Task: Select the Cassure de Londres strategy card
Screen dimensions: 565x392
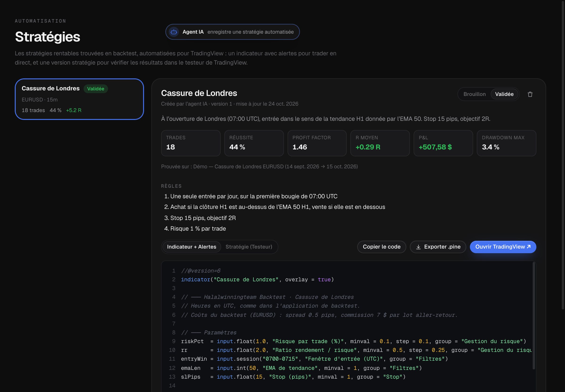Action: [x=79, y=99]
